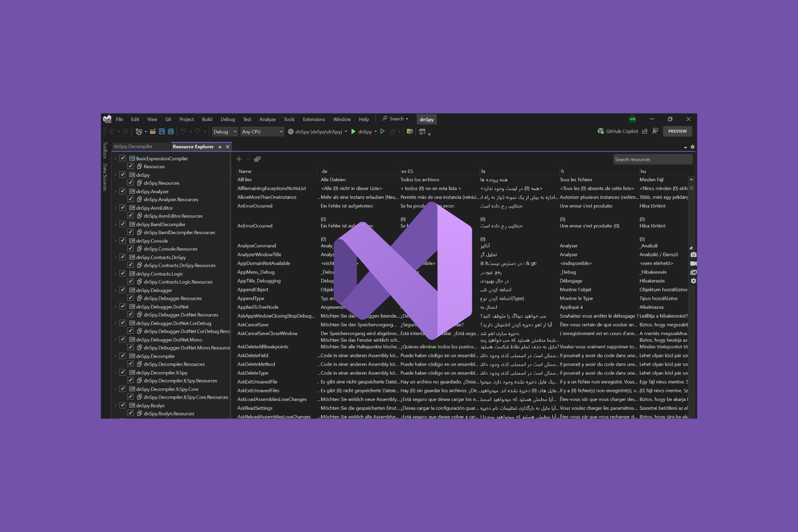Open the Extensions menu
The width and height of the screenshot is (798, 532).
(x=314, y=119)
